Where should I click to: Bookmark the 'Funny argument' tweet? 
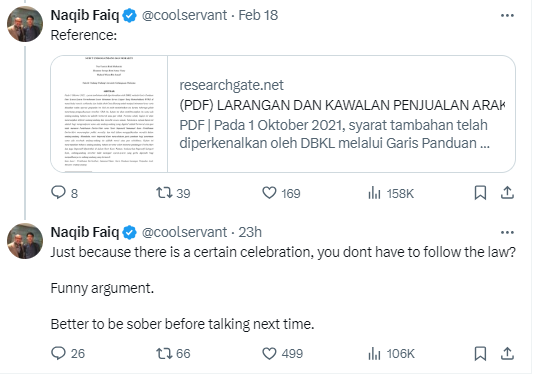click(480, 353)
